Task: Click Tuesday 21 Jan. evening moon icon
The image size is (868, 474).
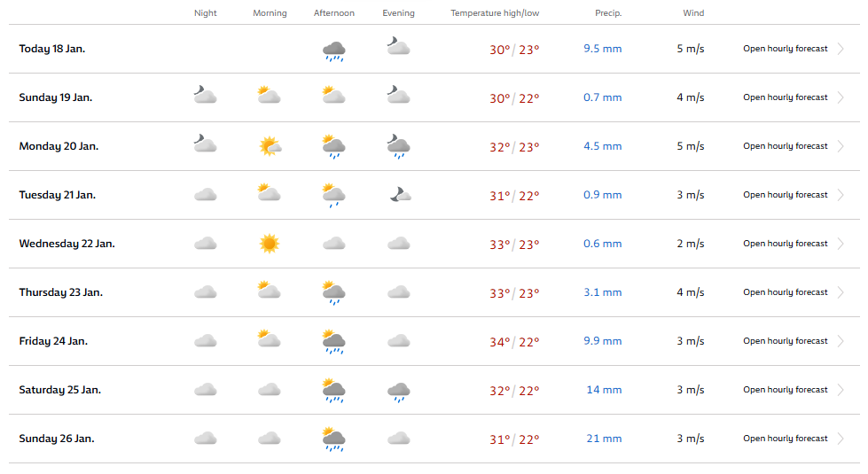Action: click(400, 194)
